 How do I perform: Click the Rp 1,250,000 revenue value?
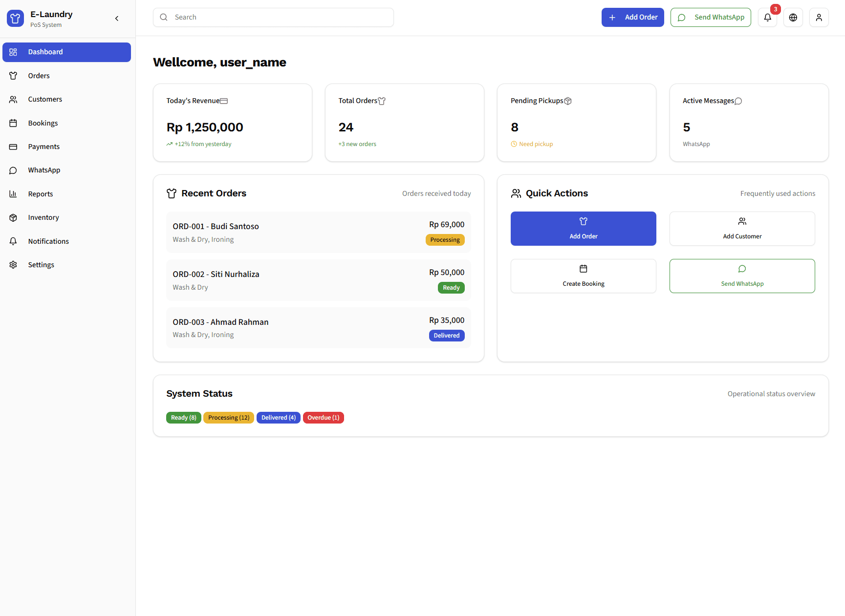coord(205,127)
